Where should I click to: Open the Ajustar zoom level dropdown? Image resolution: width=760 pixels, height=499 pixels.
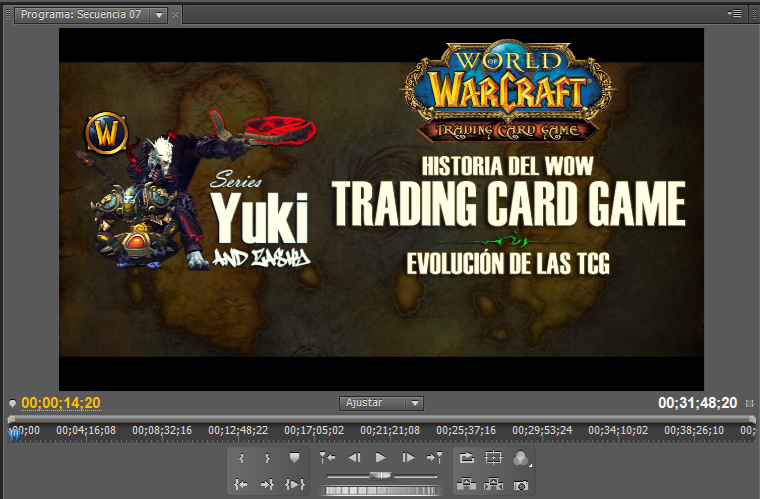point(381,403)
